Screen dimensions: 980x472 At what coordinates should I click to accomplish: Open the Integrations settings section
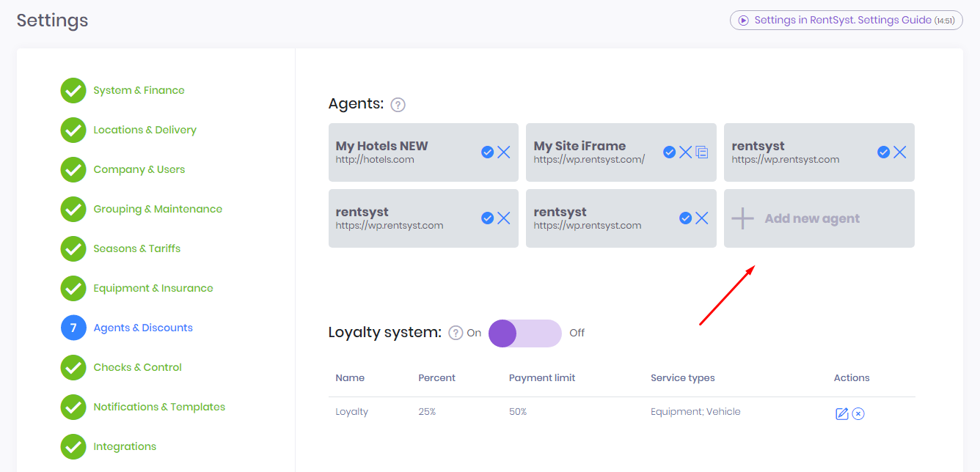point(125,447)
